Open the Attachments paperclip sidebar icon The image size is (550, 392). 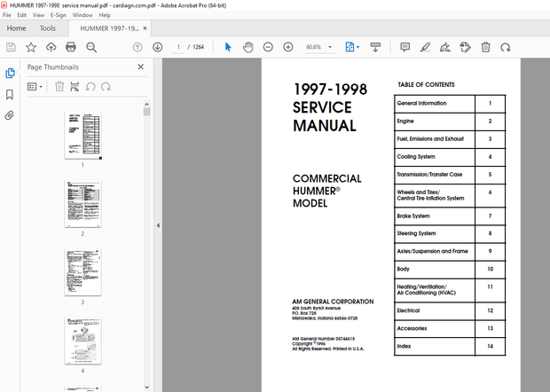click(x=10, y=115)
